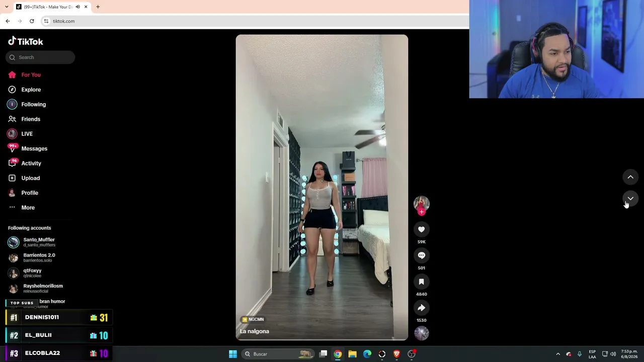Click the video player to pause
Viewport: 644px width, 362px height.
coord(322,187)
